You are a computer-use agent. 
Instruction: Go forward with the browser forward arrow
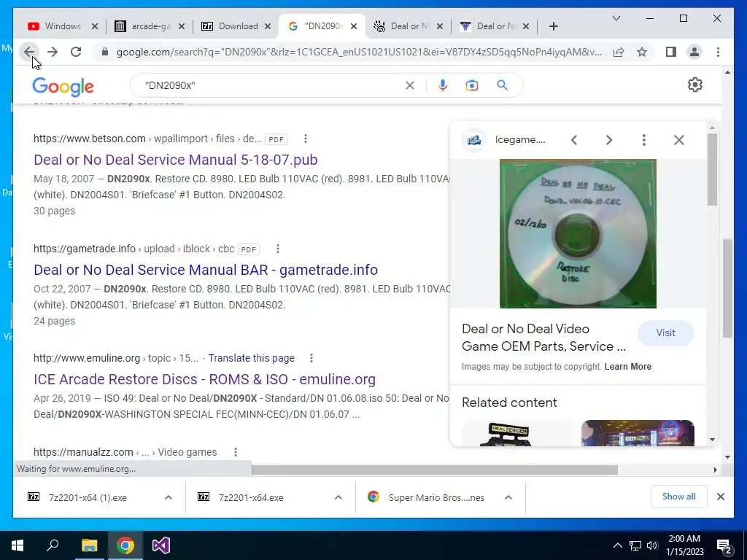[x=53, y=52]
